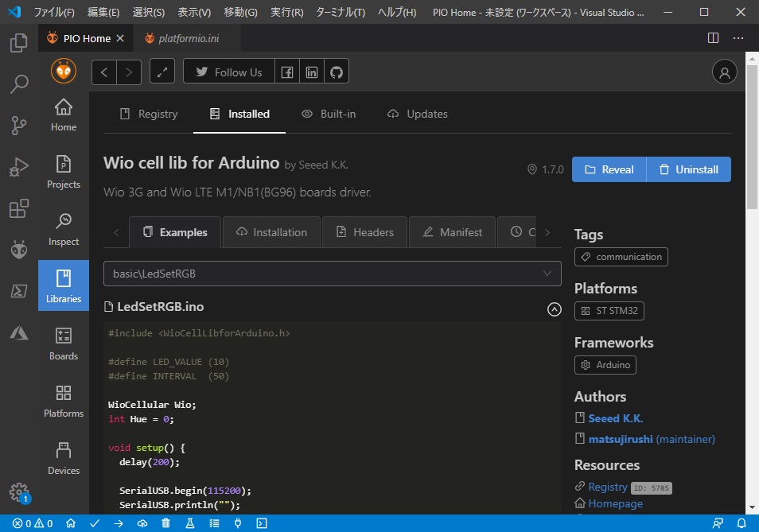Screen dimensions: 759x532
Task: Open the Homepage resource link
Action: (x=615, y=503)
